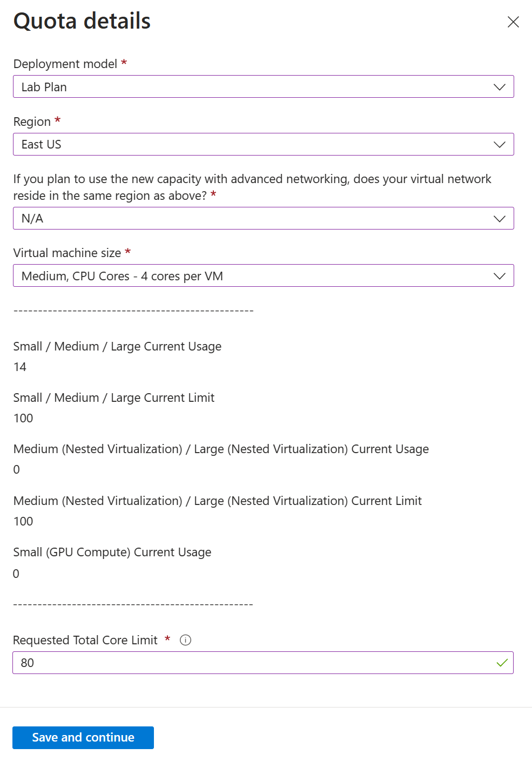Click the Deployment model field label
532x768 pixels.
[64, 63]
